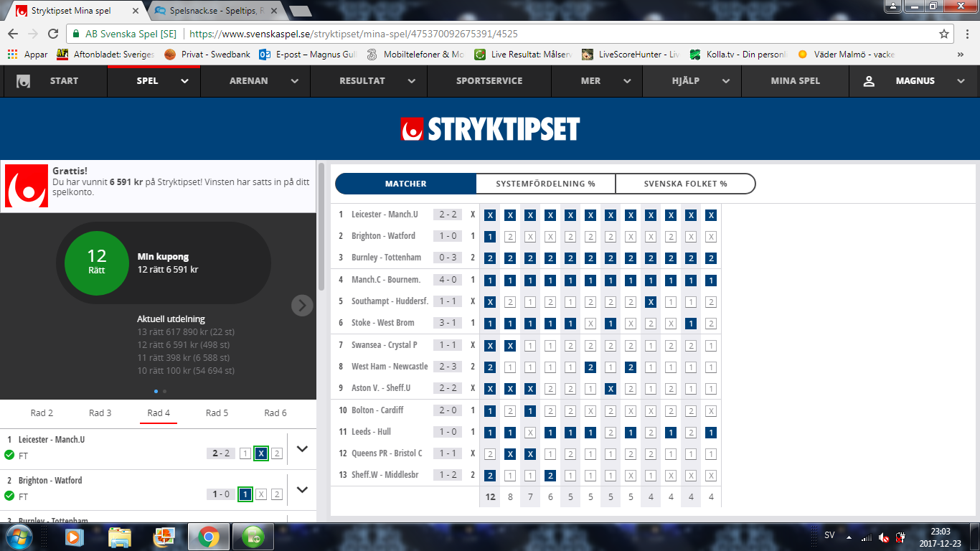
Task: Switch to Rad 5 tab
Action: click(217, 413)
